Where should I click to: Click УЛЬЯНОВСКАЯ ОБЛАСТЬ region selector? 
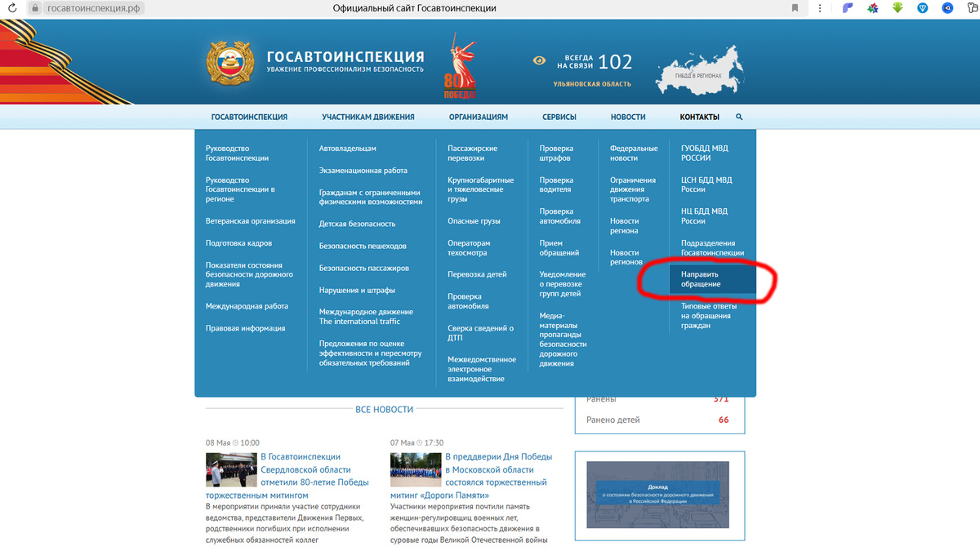592,84
